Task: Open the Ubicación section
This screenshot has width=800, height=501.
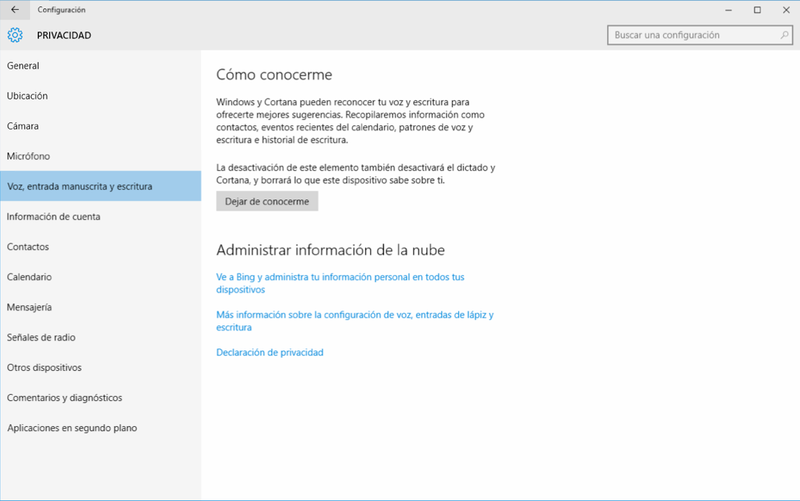Action: coord(101,96)
